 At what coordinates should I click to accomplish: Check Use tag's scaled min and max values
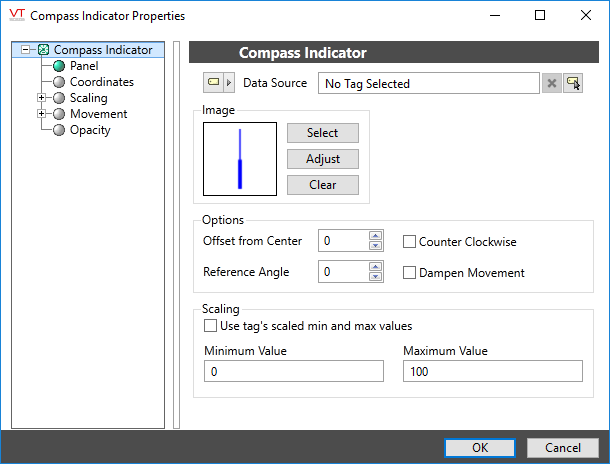tap(210, 325)
